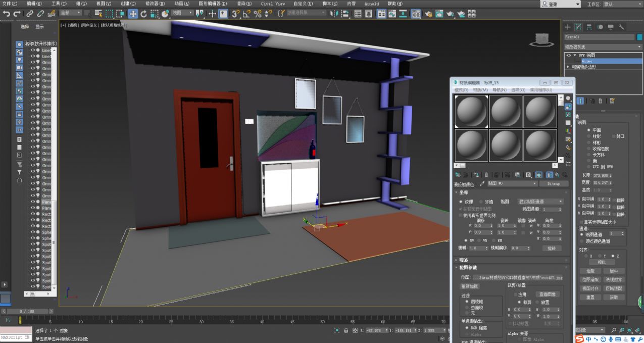Open the 登录 account dropdown
644x343 pixels.
(561, 4)
